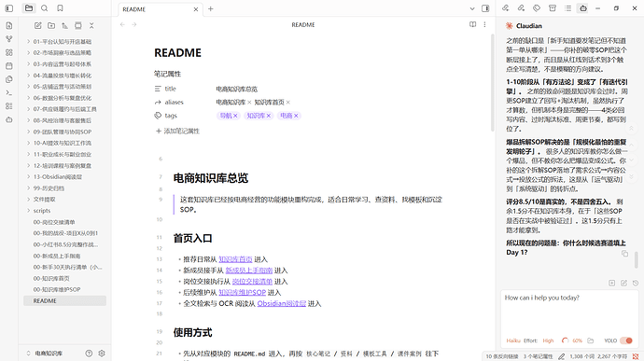Open the search pane in sidebar
Image resolution: width=644 pixels, height=361 pixels.
click(x=45, y=8)
